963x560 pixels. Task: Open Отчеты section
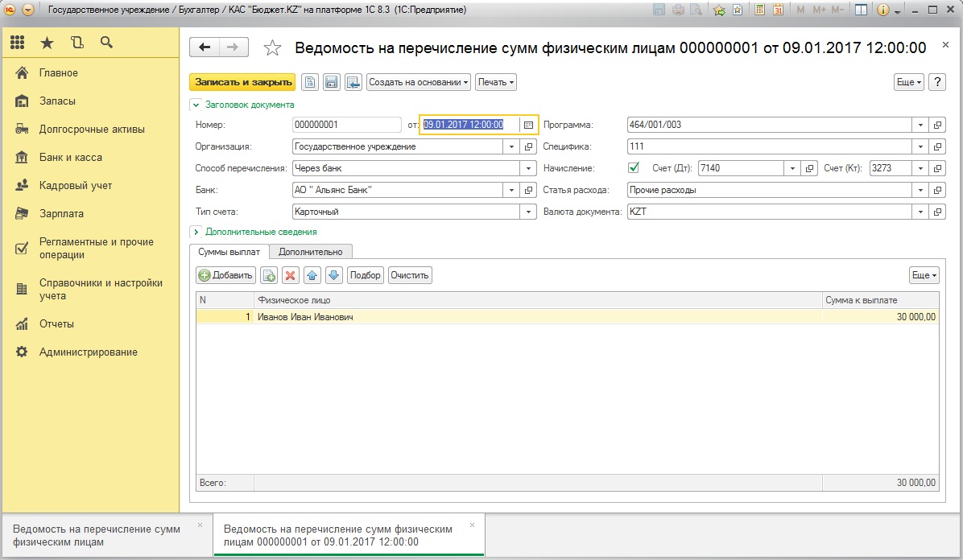(56, 324)
